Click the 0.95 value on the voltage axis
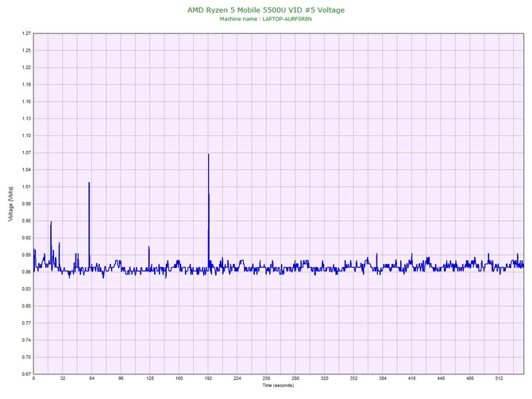The height and width of the screenshot is (399, 532). point(26,221)
